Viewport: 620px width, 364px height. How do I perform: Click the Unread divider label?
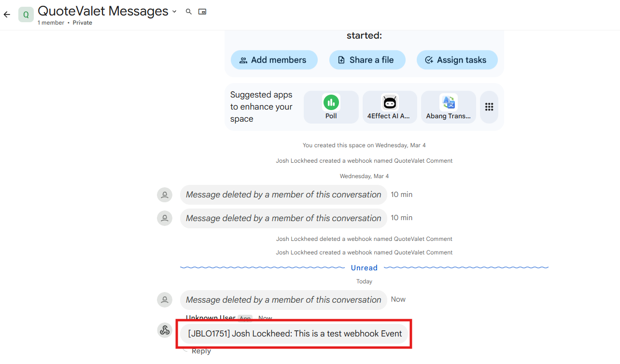point(364,268)
